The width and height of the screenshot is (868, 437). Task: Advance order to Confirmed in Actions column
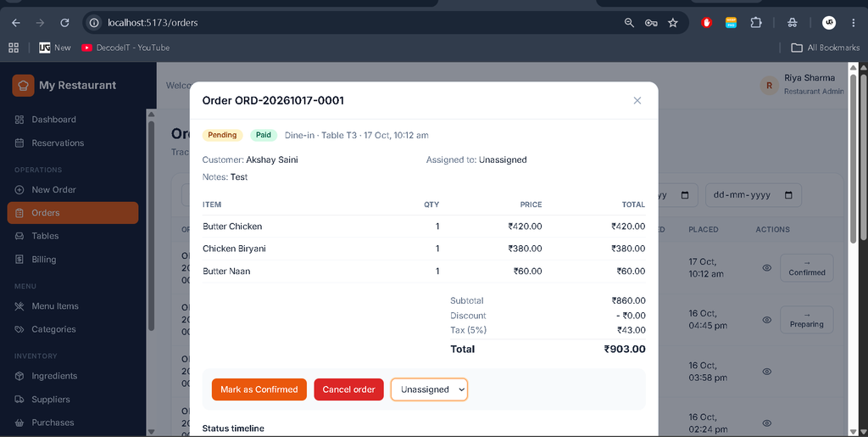click(807, 267)
